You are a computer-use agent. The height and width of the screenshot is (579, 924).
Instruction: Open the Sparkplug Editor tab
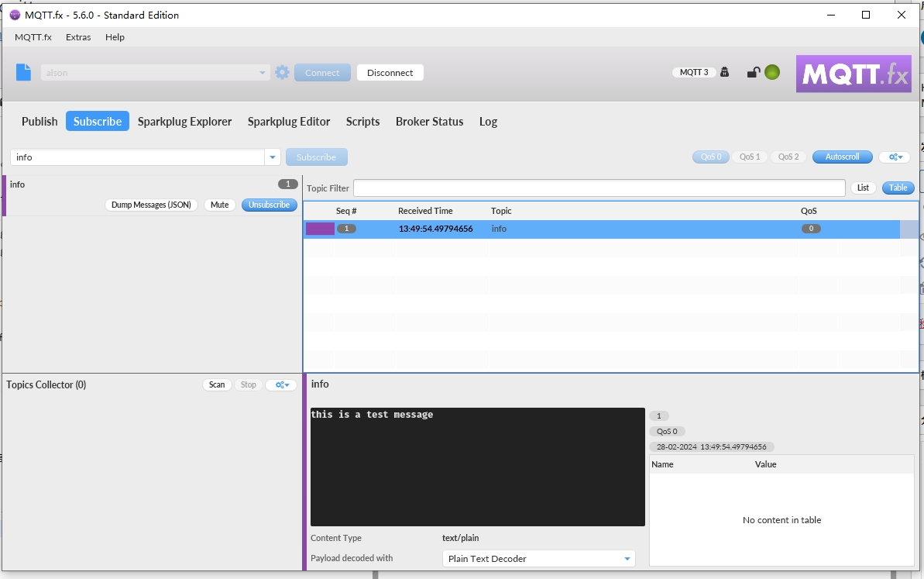pos(289,122)
